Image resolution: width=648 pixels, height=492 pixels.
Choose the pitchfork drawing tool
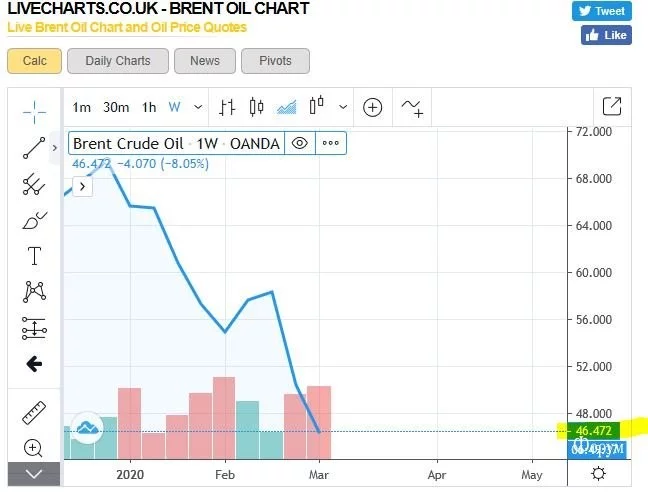tap(34, 184)
